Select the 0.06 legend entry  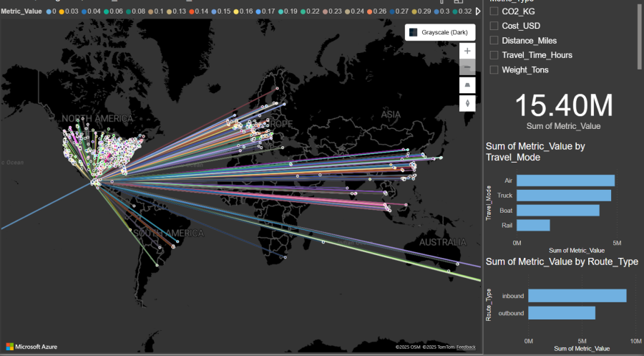point(113,11)
